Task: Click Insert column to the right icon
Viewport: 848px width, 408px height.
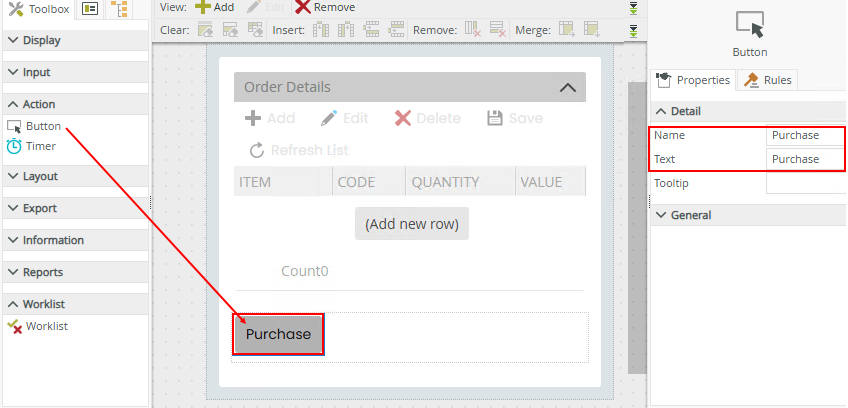Action: [346, 30]
